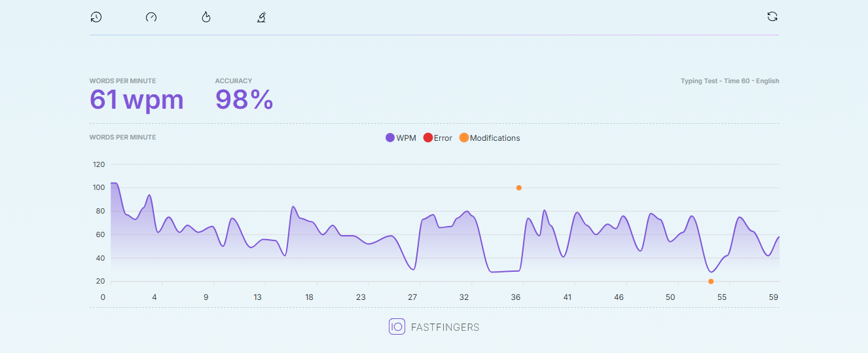Viewport: 868px width, 353px height.
Task: Open the flame streak icon
Action: coord(206,17)
